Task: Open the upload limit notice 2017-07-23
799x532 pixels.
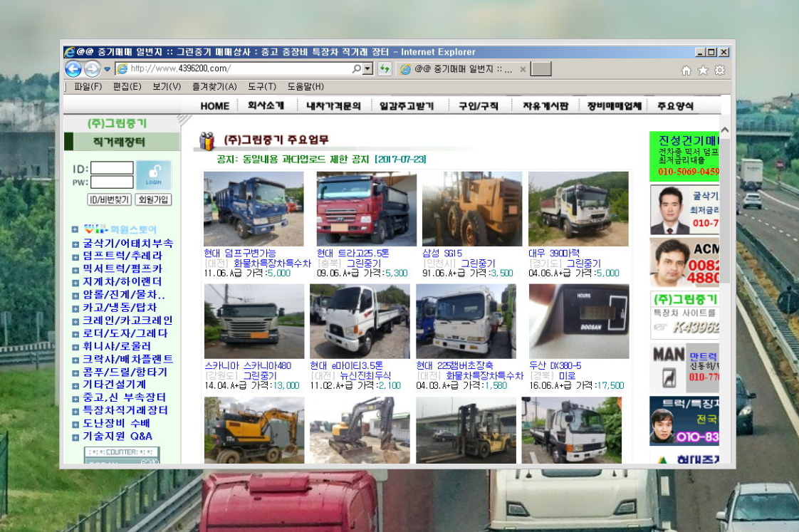Action: (322, 160)
